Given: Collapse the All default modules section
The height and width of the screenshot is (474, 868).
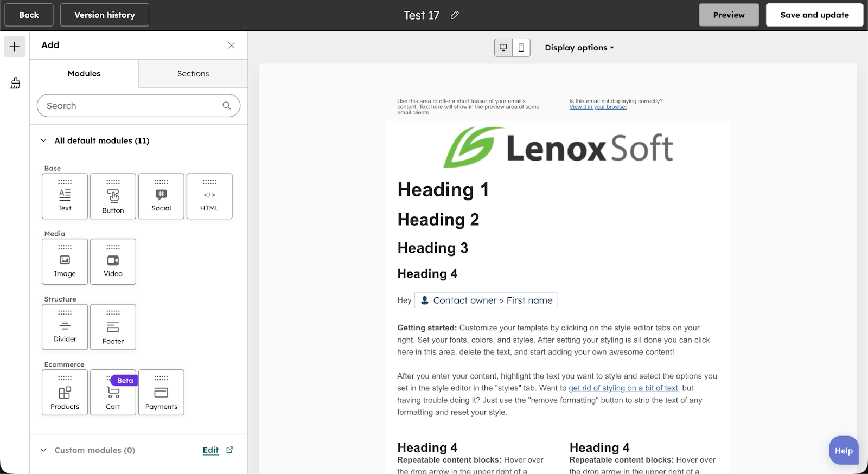Looking at the screenshot, I should [44, 140].
